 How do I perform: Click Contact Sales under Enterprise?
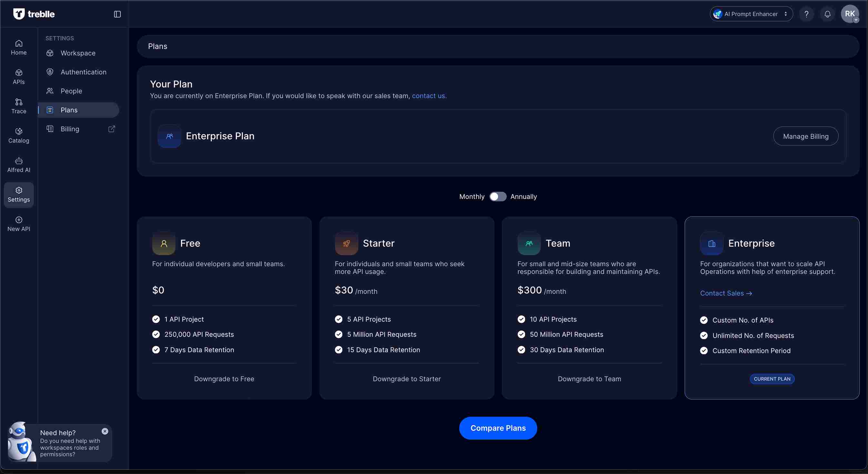726,293
